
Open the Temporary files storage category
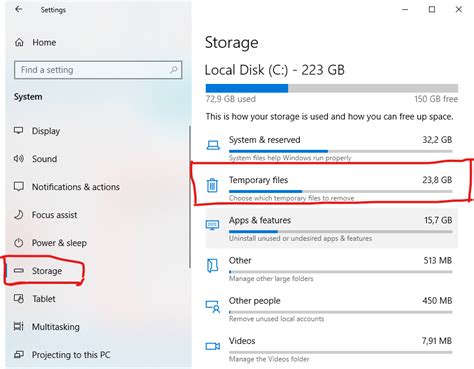click(332, 188)
